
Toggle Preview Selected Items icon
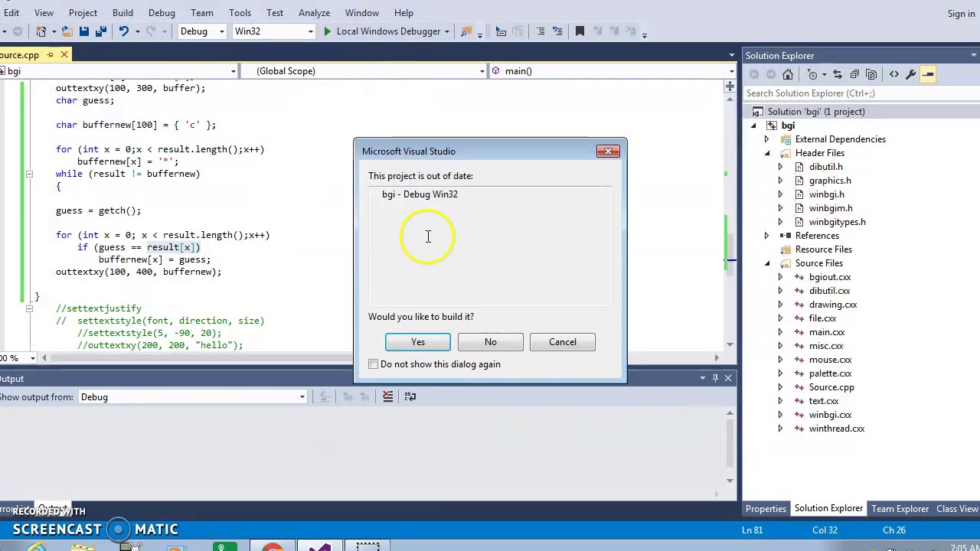[928, 74]
